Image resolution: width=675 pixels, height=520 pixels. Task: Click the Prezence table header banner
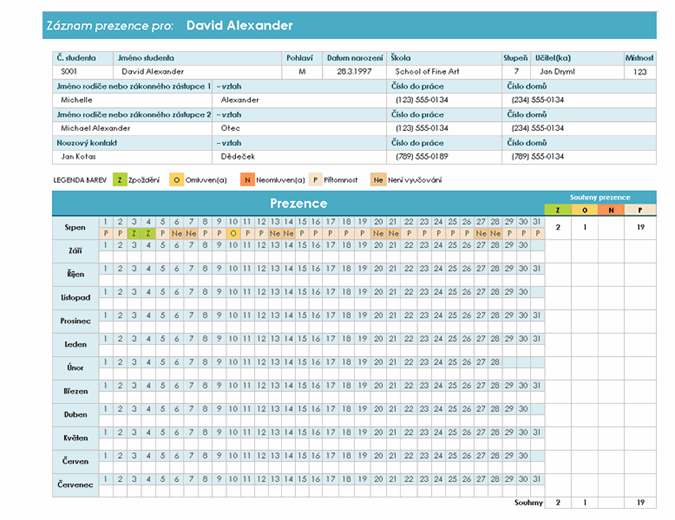(298, 203)
